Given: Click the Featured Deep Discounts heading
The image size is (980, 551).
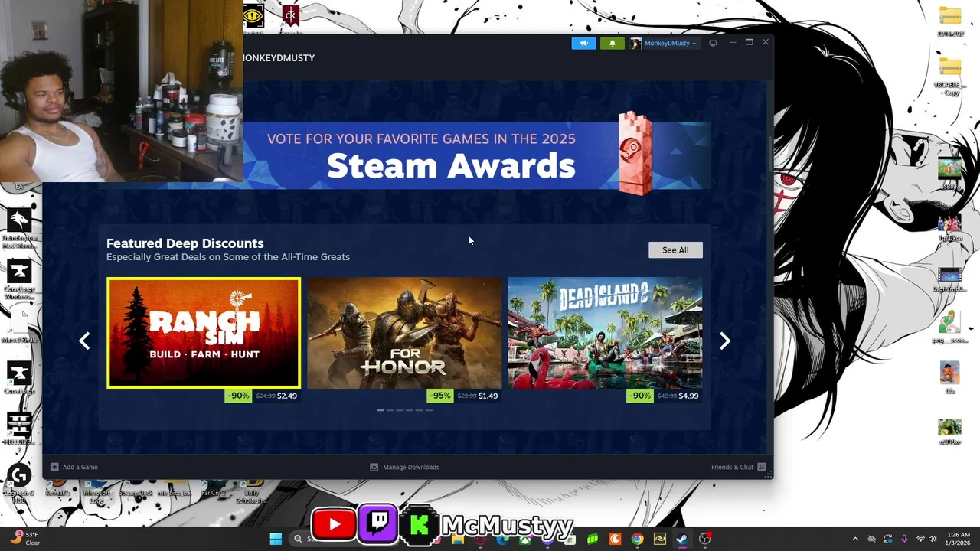Looking at the screenshot, I should 185,243.
